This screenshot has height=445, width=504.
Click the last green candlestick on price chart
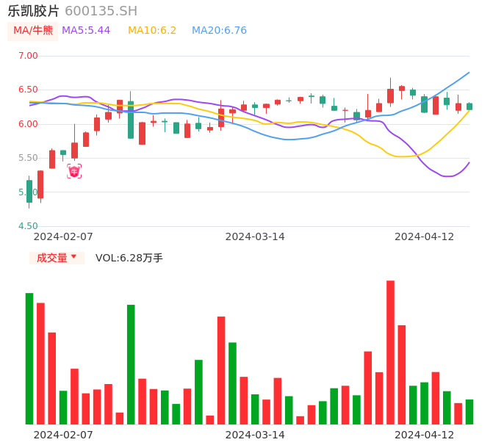(469, 106)
